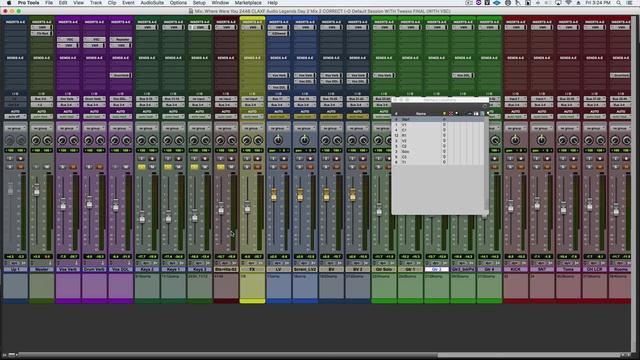Screen dimensions: 640x360
Task: Open first send slot on LV track
Action: [278, 76]
